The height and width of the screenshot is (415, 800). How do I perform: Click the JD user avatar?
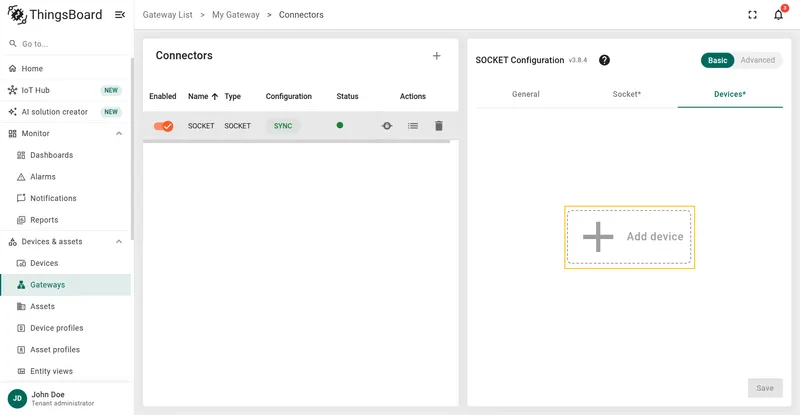pyautogui.click(x=17, y=398)
